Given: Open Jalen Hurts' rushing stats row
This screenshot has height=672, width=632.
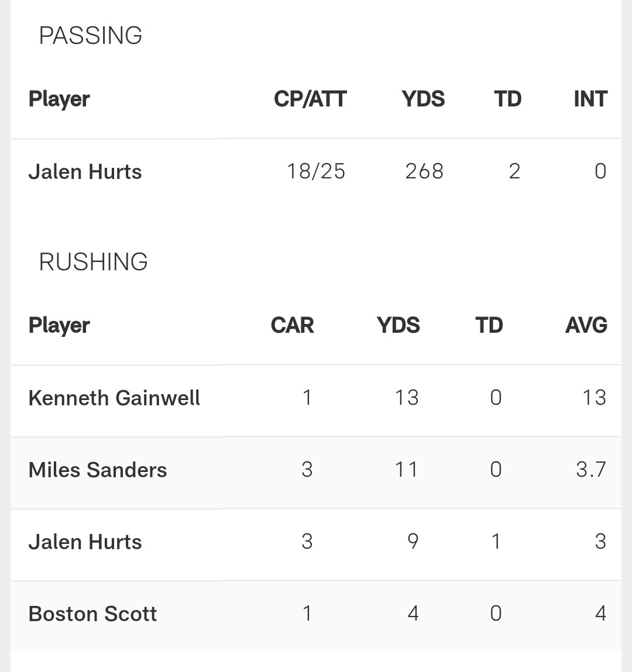Looking at the screenshot, I should [316, 542].
